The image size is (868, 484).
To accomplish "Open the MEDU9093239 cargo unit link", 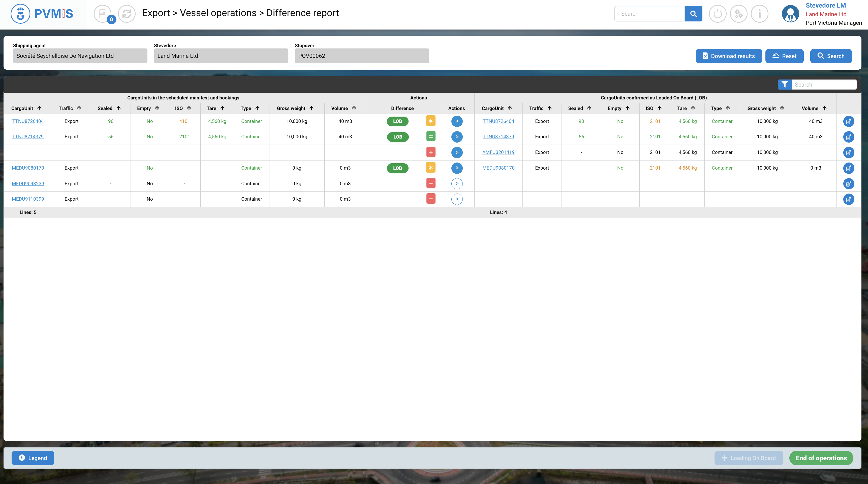I will (x=28, y=183).
